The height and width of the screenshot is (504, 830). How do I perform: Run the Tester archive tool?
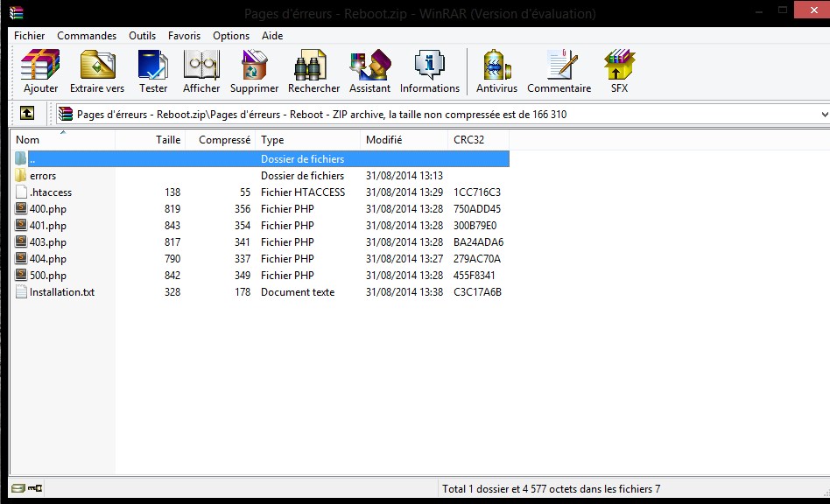pyautogui.click(x=153, y=65)
